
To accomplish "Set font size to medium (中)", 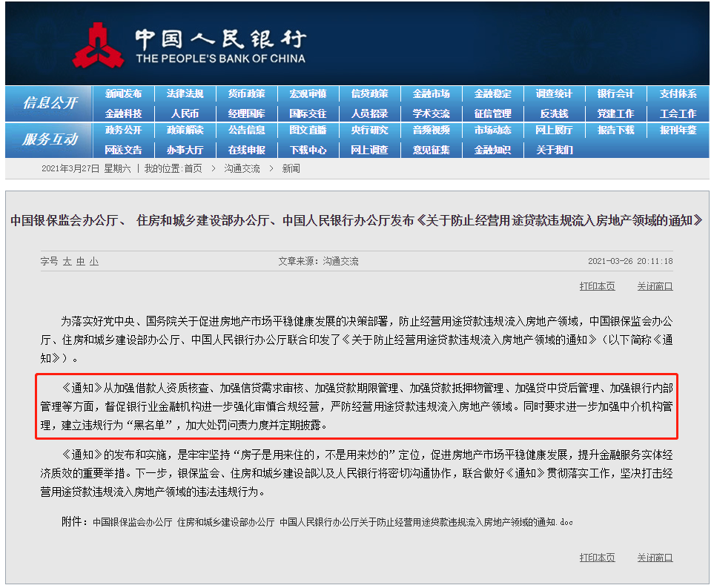I will coord(81,262).
